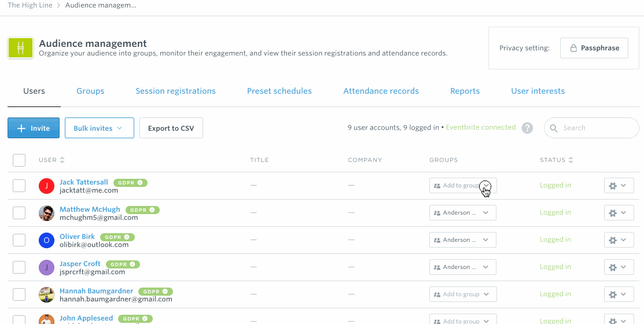644x324 pixels.
Task: Click into the Search users field
Action: [x=591, y=128]
